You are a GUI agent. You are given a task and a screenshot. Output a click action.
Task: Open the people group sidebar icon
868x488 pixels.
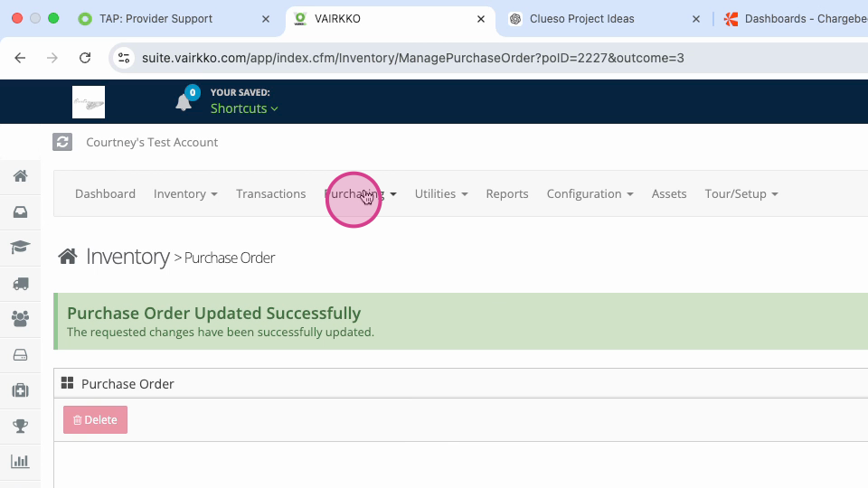tap(21, 319)
